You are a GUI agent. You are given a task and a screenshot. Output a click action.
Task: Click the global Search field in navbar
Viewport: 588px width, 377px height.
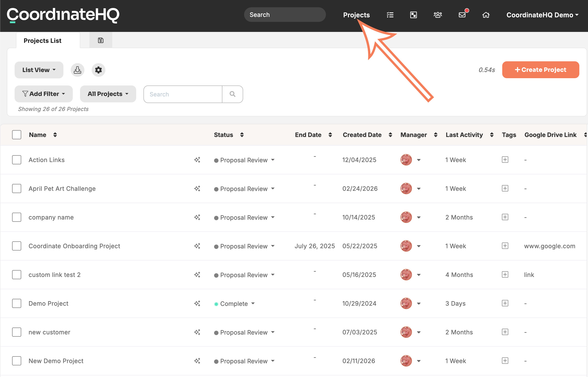click(x=285, y=15)
